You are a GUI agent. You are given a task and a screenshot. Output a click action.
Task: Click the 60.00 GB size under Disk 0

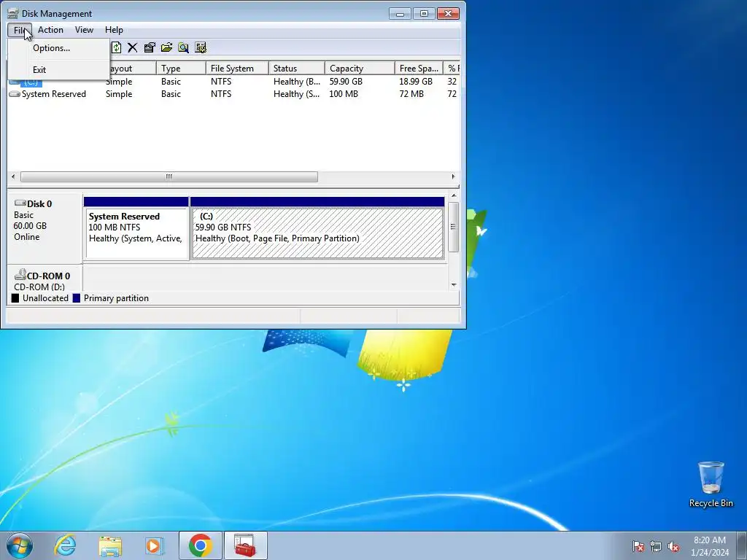(x=30, y=226)
